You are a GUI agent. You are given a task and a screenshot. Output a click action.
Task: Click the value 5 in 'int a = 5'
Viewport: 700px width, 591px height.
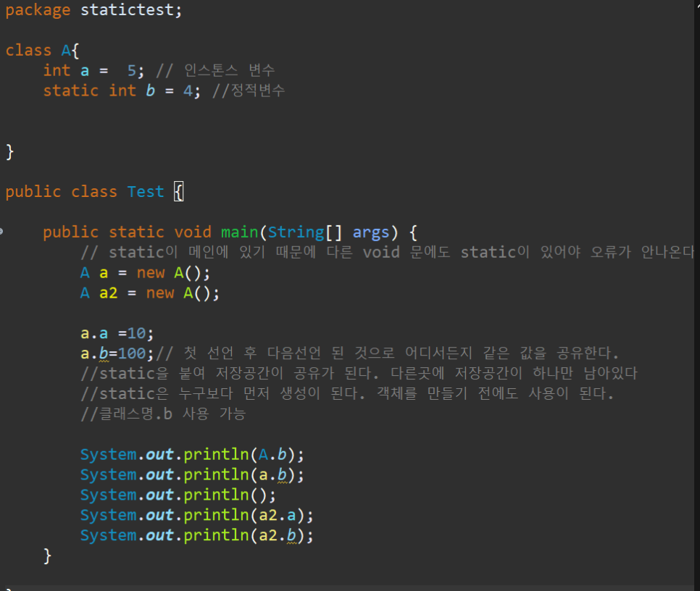[x=132, y=70]
